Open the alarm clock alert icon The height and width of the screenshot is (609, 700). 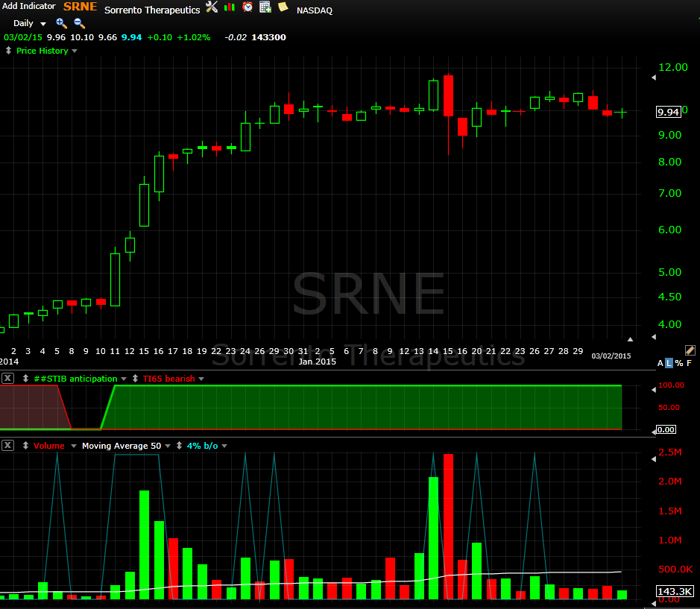(x=247, y=7)
